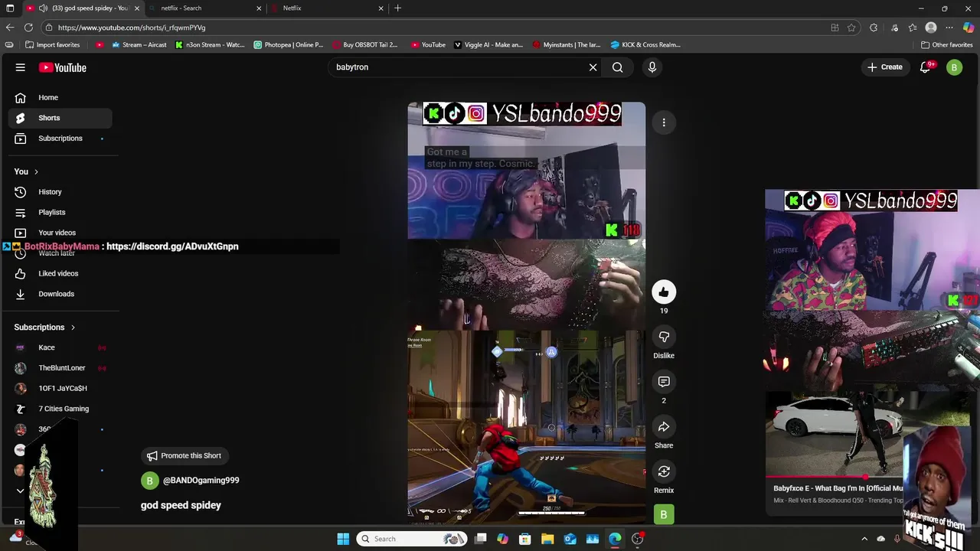Refresh the browser page
Viewport: 980px width, 551px height.
[x=28, y=28]
